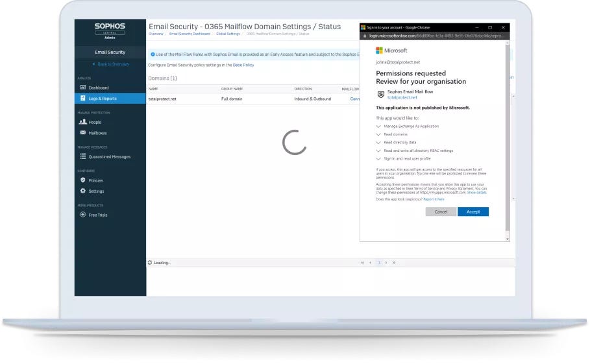Click the Dashboard chart icon in sidebar
This screenshot has width=590, height=364.
[x=83, y=87]
